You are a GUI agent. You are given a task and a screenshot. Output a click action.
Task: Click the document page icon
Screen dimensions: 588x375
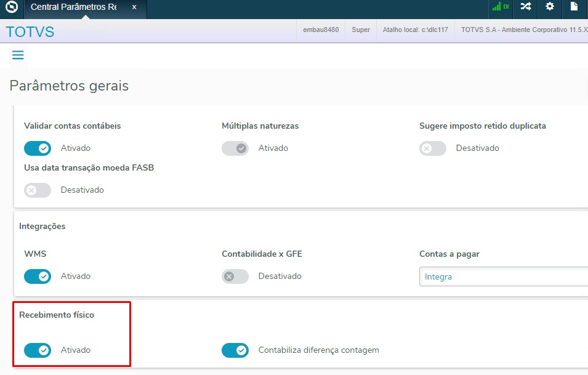click(x=574, y=6)
